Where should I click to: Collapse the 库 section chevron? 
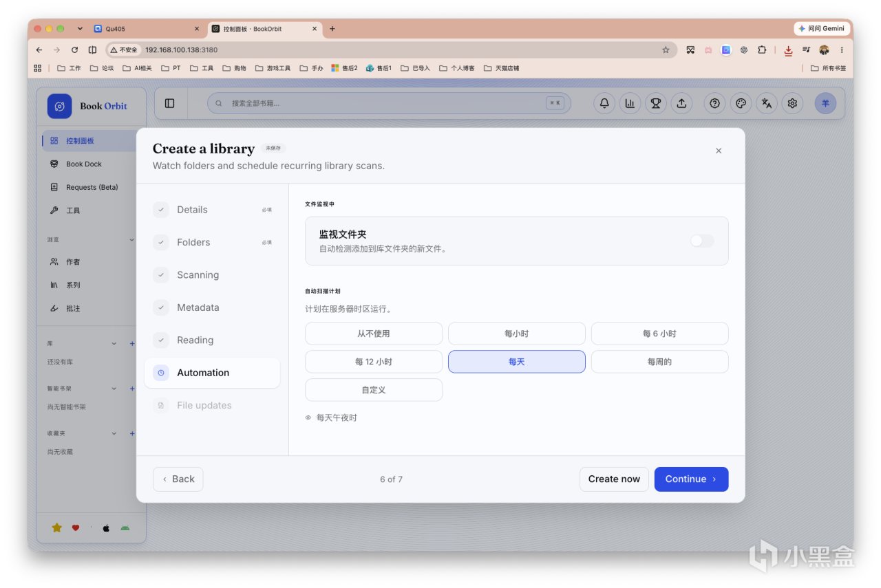coord(114,343)
